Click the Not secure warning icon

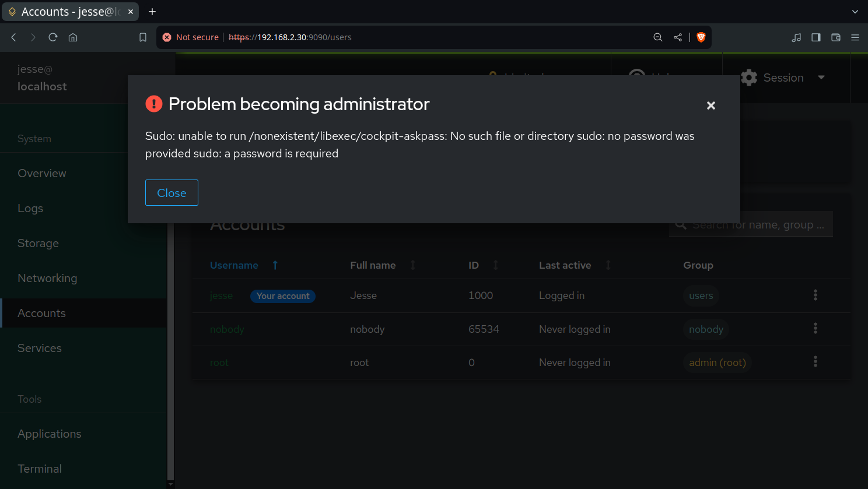click(x=167, y=37)
